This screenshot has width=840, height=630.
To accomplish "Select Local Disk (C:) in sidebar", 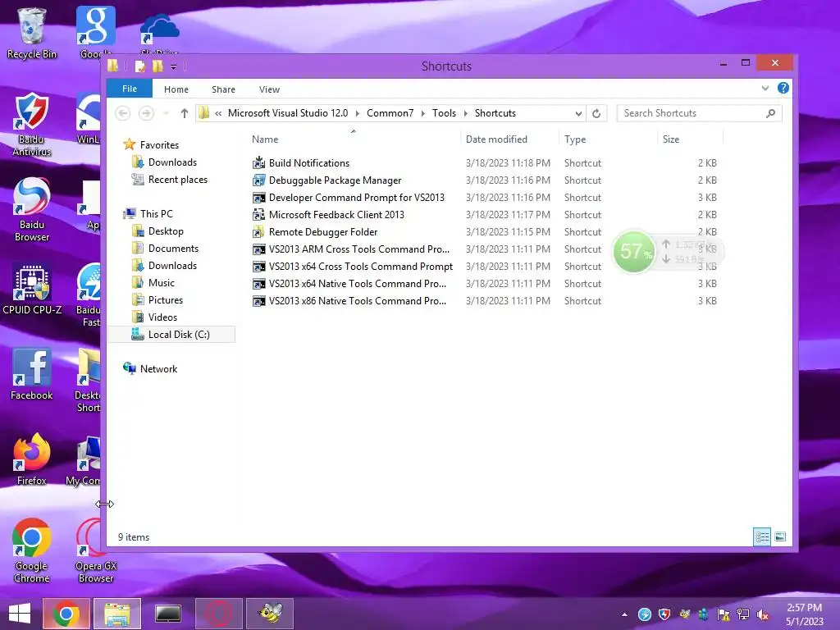I will click(171, 335).
